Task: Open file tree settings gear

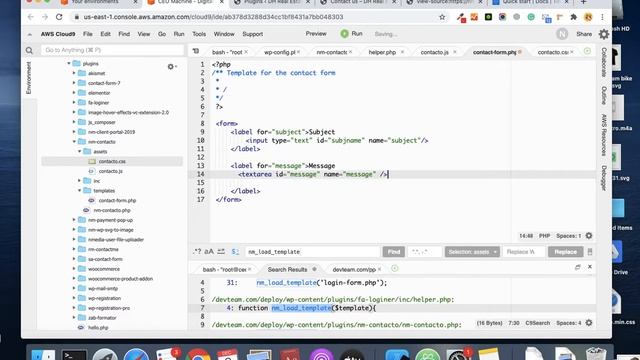Action: click(x=171, y=67)
